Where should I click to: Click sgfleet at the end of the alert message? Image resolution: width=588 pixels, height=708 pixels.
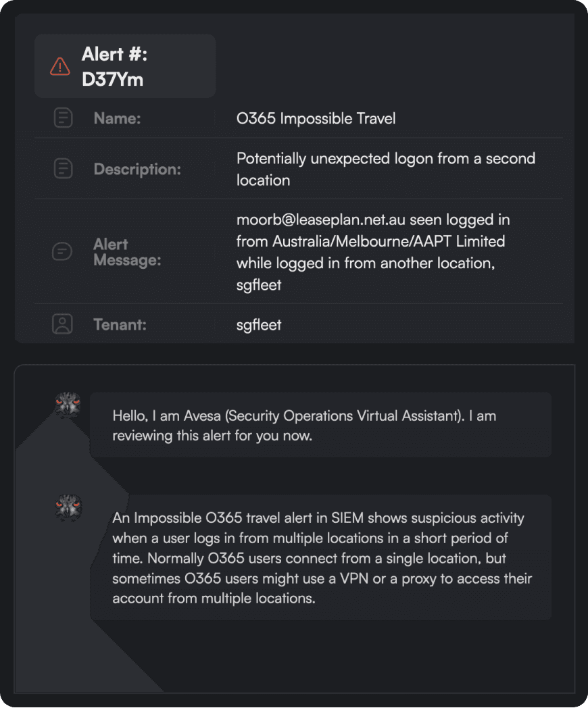tap(259, 285)
